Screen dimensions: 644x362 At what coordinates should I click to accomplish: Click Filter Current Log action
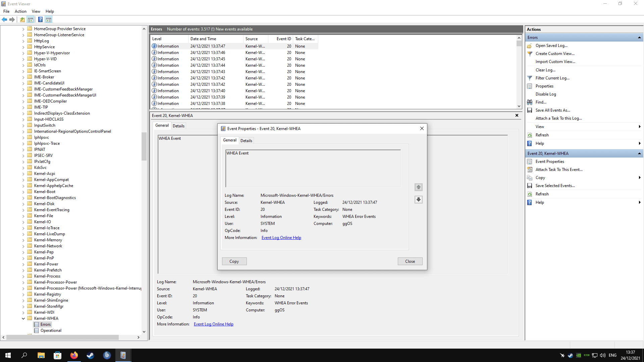point(552,78)
